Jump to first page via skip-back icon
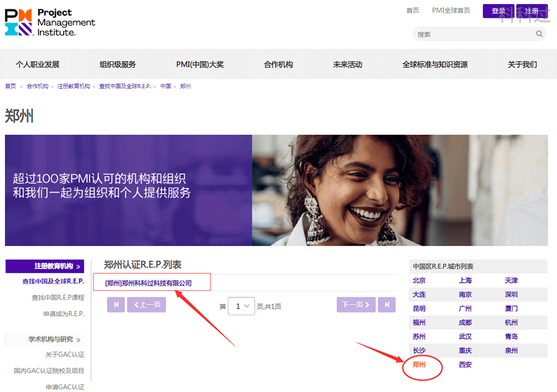 click(115, 305)
